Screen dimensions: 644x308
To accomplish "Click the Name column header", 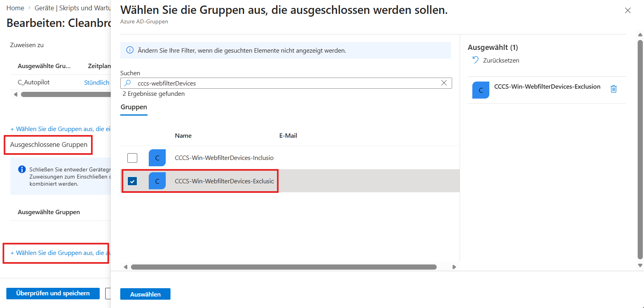I will tap(183, 135).
